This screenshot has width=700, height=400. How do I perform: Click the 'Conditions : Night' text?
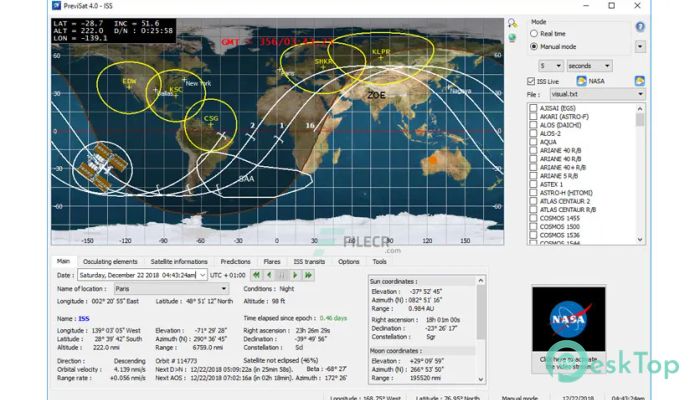[269, 289]
